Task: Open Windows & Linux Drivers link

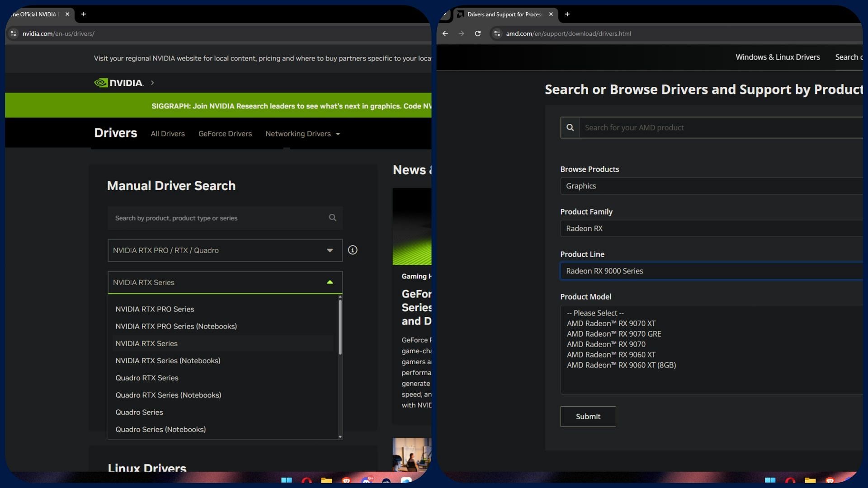Action: pos(777,57)
